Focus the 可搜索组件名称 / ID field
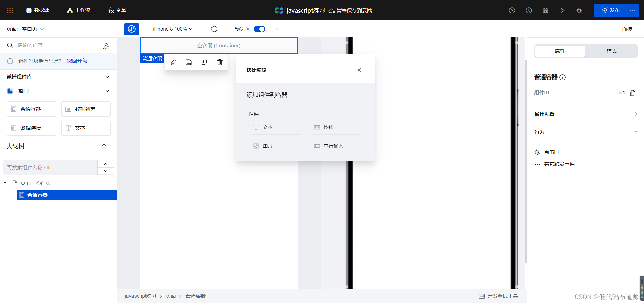644x303 pixels. 50,167
